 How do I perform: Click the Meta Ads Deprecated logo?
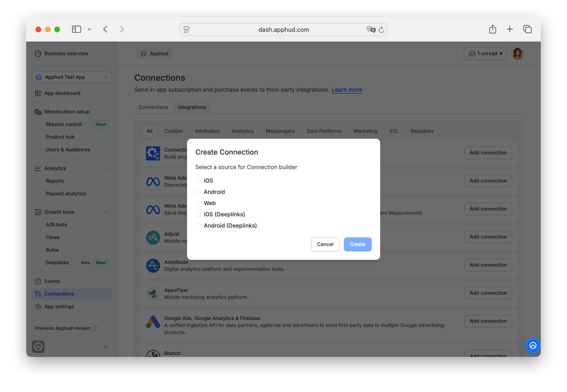pyautogui.click(x=153, y=181)
